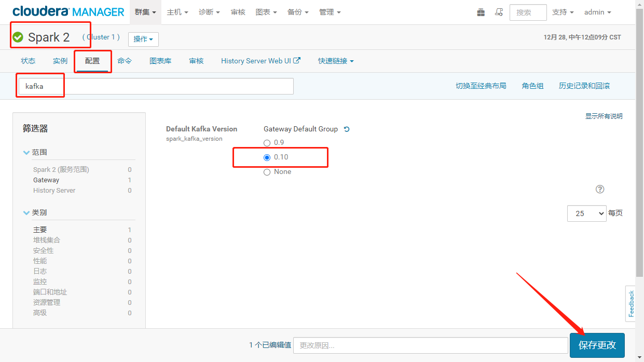This screenshot has height=362, width=644.
Task: Click the Default Kafka Version label
Action: click(x=201, y=129)
